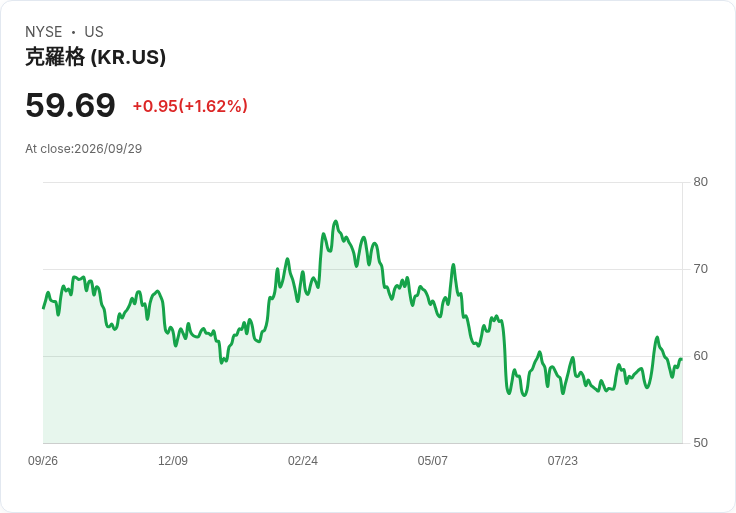Select the 09/26 date label on axis
The height and width of the screenshot is (513, 736).
pos(43,461)
